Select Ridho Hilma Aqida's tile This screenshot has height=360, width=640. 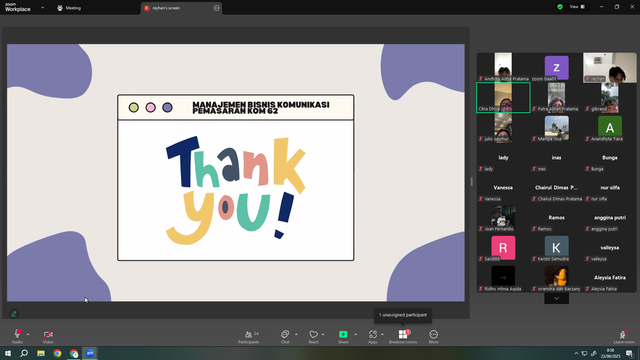pos(503,278)
